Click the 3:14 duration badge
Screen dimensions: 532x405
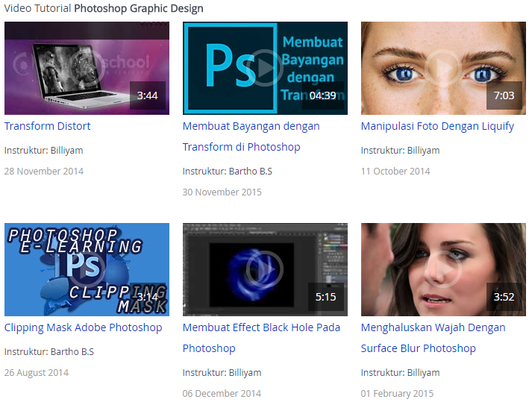coord(148,297)
